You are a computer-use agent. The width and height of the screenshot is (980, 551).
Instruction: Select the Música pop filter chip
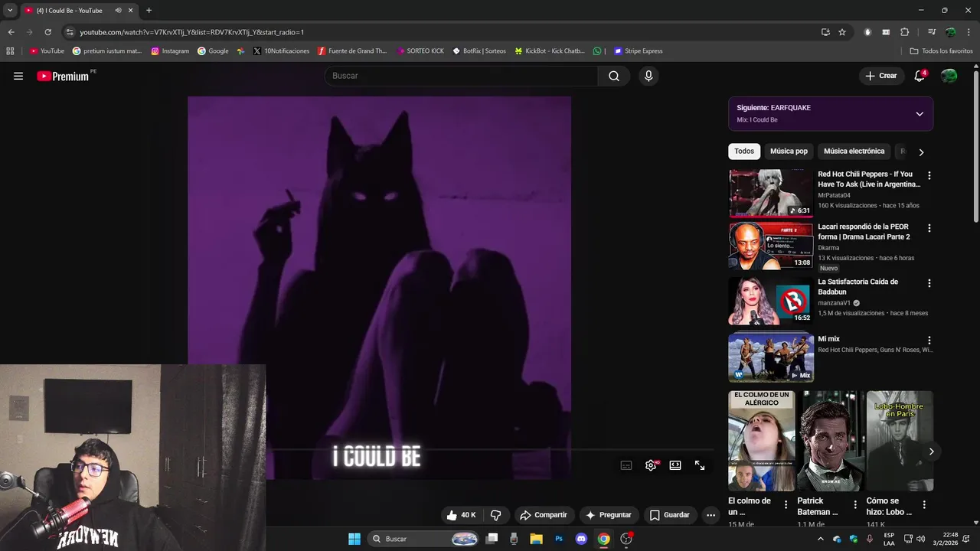click(x=789, y=152)
